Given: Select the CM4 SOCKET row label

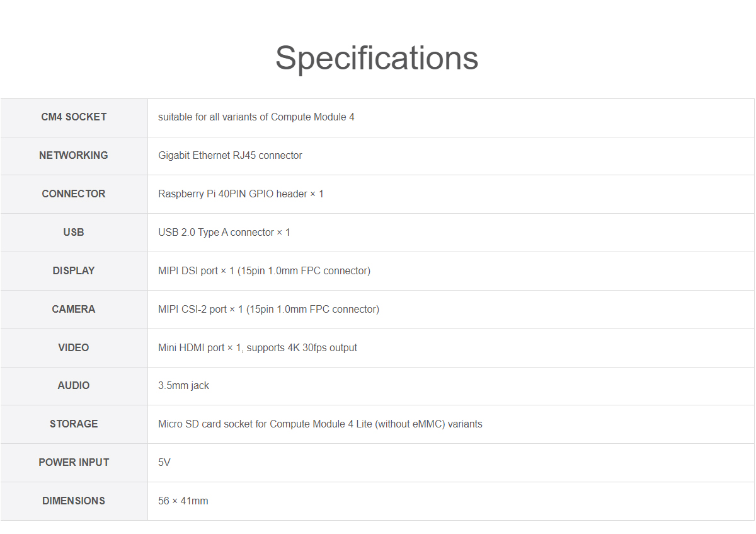Looking at the screenshot, I should [74, 117].
